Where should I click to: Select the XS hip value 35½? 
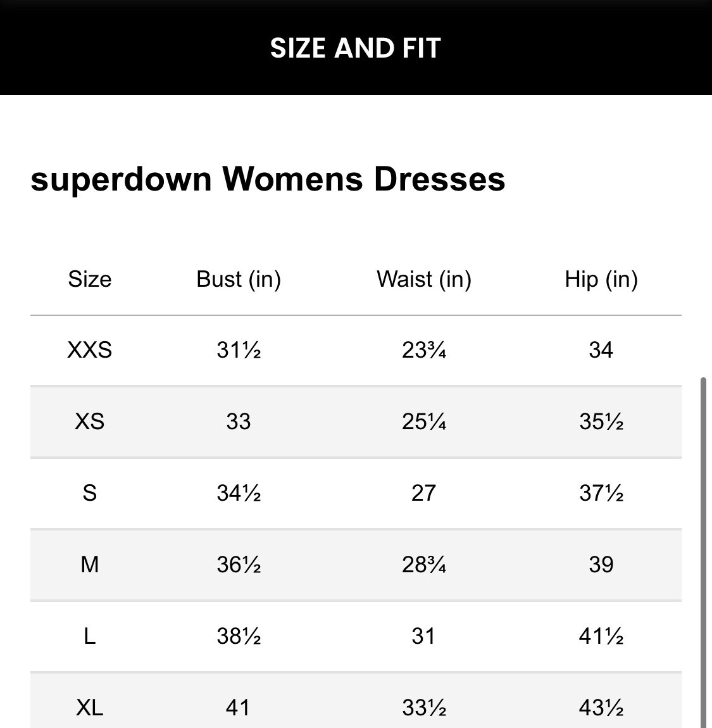(601, 422)
